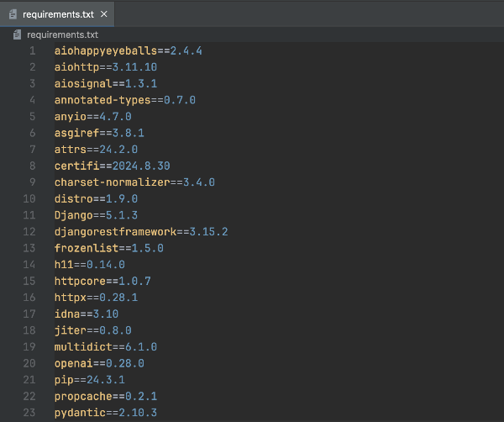This screenshot has width=504, height=422.
Task: Click the file icon in the requirements.txt tab
Action: [x=13, y=14]
